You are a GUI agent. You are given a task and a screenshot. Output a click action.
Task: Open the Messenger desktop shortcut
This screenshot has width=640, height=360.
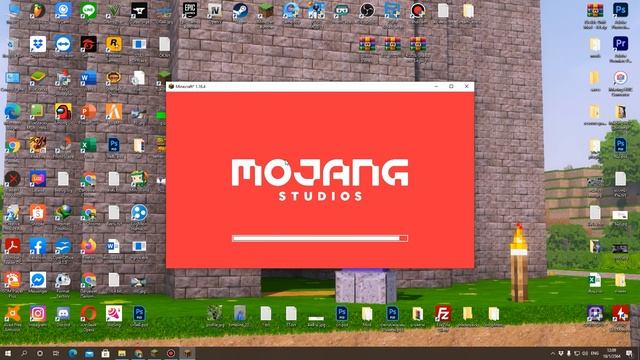38,280
